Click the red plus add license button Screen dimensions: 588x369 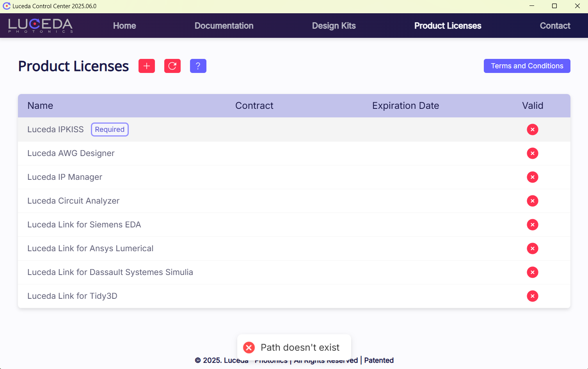coord(147,66)
